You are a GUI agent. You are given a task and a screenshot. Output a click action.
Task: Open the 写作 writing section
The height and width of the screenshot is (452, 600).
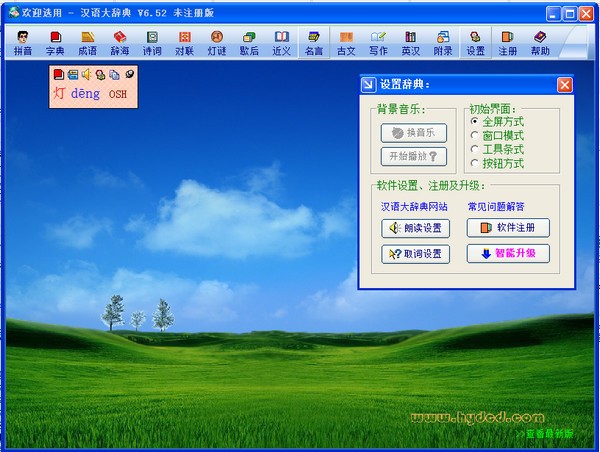tap(378, 43)
